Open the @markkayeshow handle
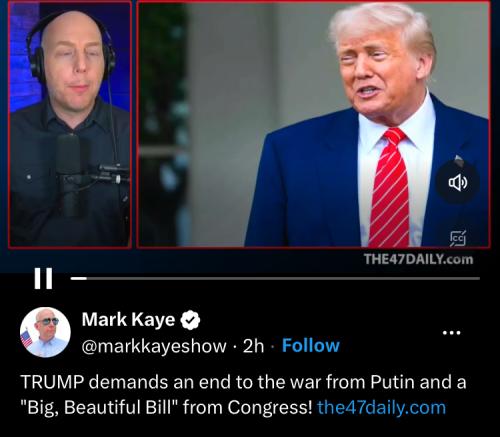500x437 pixels. pos(154,346)
